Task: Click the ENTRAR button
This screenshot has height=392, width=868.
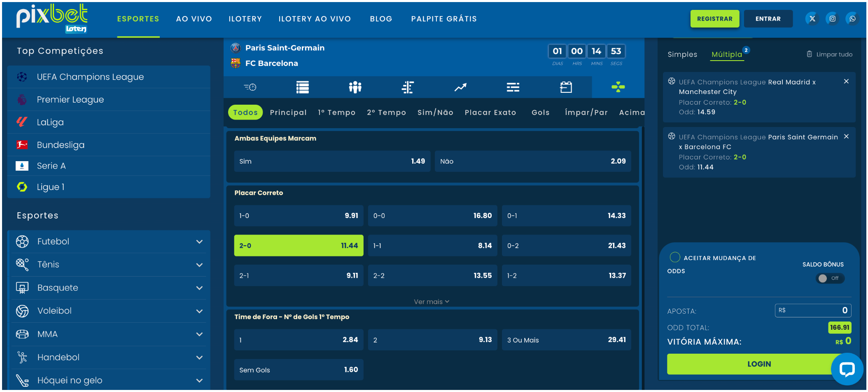Action: point(768,19)
